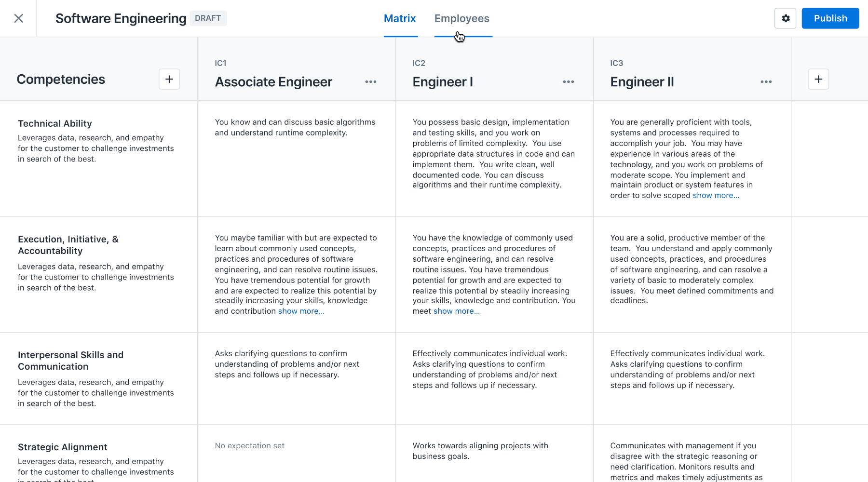This screenshot has width=868, height=482.
Task: Click the DRAFT status badge
Action: pyautogui.click(x=208, y=18)
